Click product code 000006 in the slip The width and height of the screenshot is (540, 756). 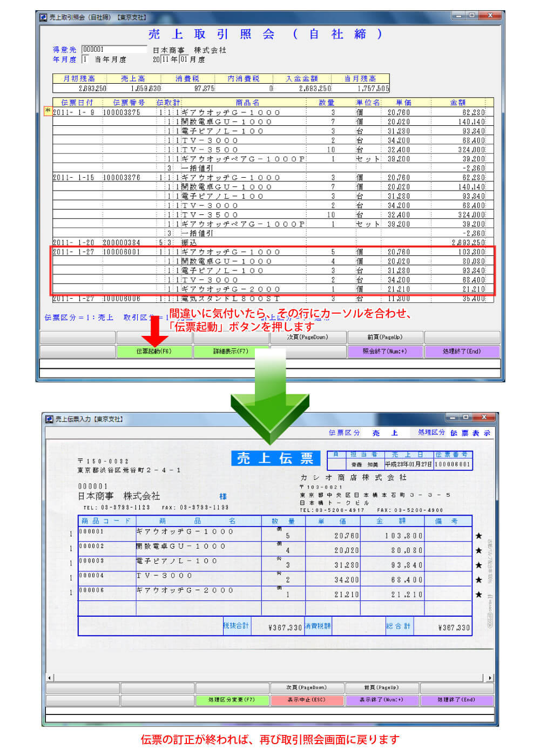91,590
